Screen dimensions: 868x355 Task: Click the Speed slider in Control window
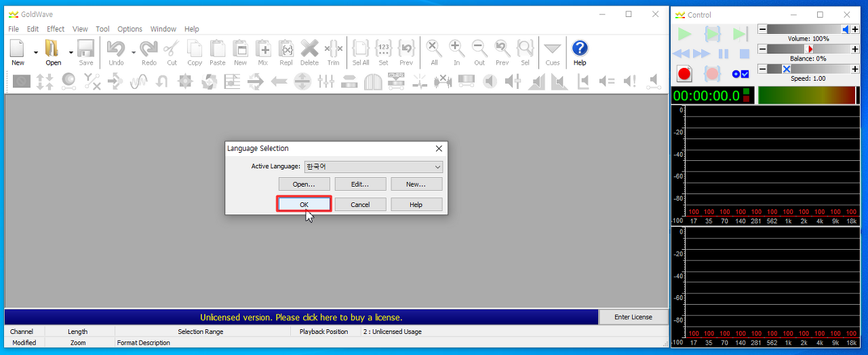(x=808, y=69)
